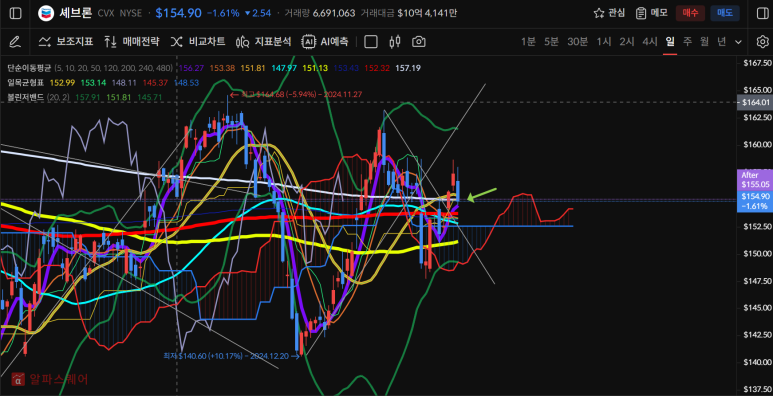
Task: Click the moving average value 157.19
Action: pyautogui.click(x=409, y=68)
